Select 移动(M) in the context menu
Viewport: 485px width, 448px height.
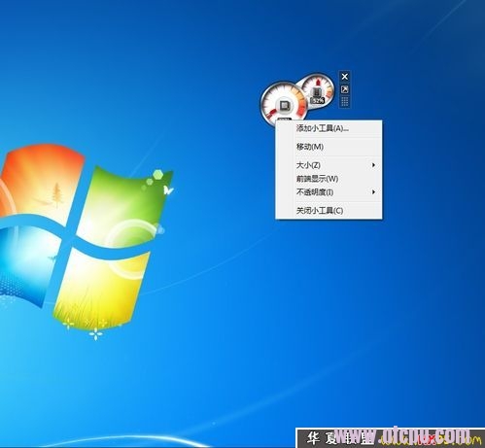(x=329, y=147)
